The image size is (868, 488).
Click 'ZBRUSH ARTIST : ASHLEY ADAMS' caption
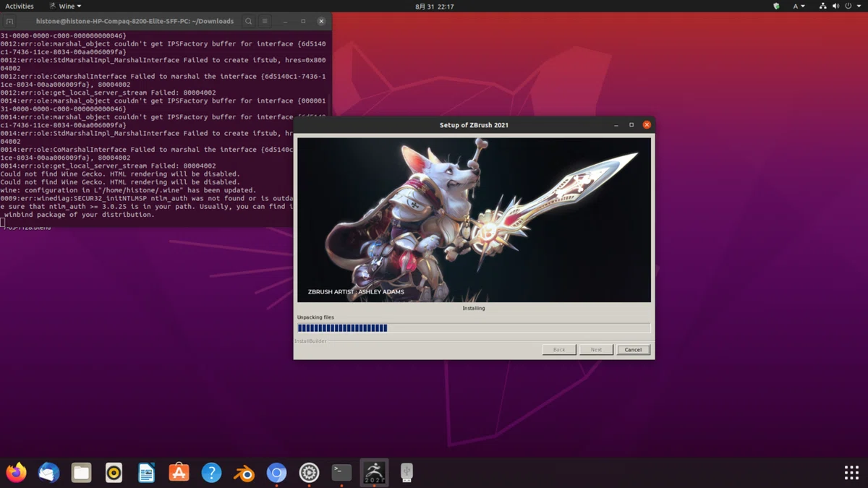[x=356, y=292]
